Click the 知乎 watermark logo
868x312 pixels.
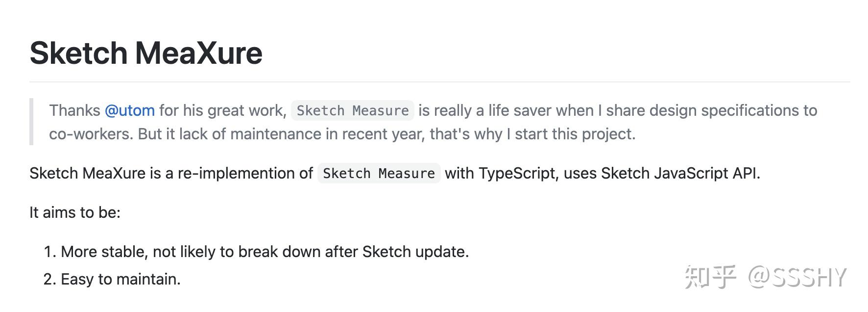point(710,277)
